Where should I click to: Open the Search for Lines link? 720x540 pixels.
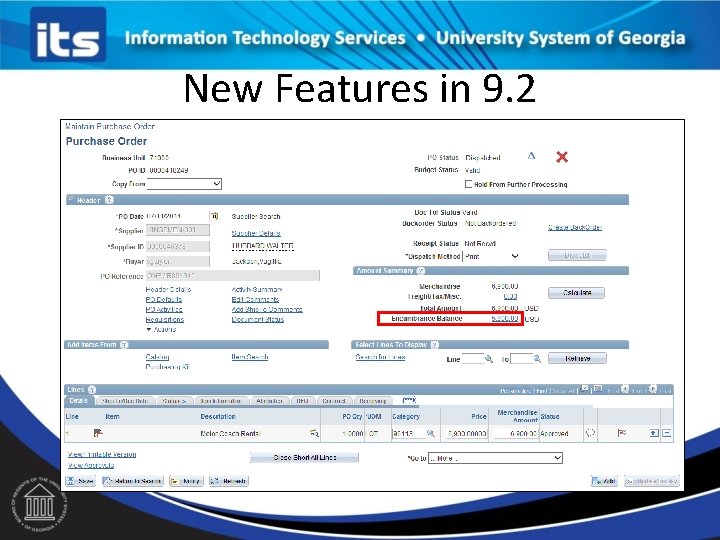(x=380, y=357)
